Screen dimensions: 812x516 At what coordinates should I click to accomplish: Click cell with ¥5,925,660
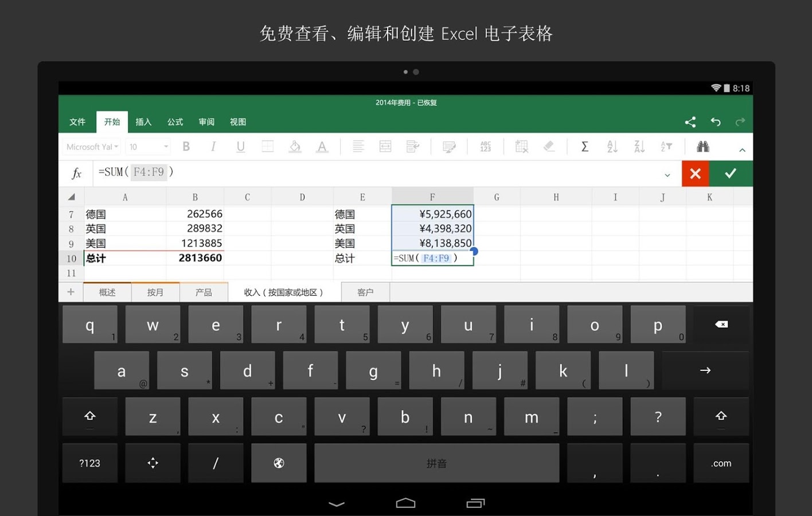tap(432, 214)
